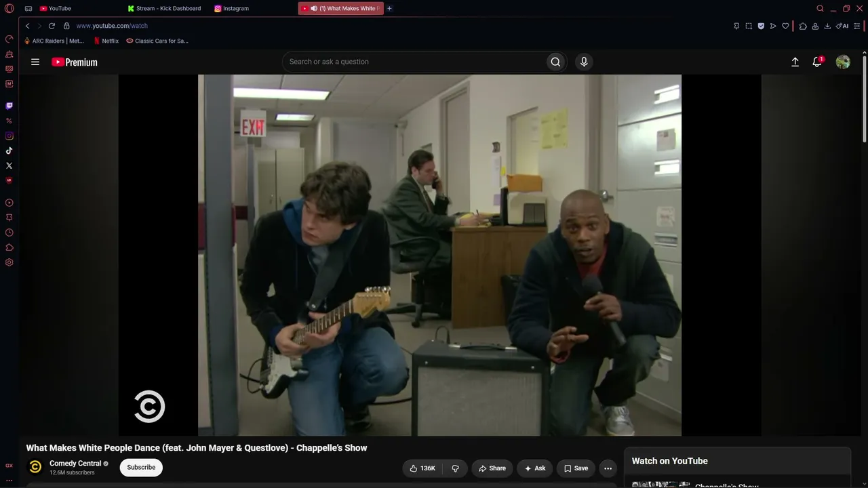This screenshot has width=868, height=488.
Task: Open the Opera GX main menu logo
Action: (x=9, y=8)
